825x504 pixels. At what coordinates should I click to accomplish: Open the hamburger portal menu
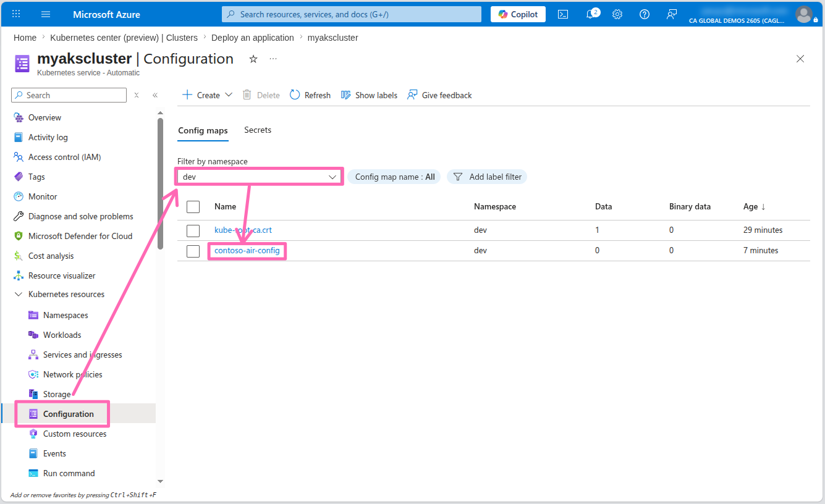(46, 14)
